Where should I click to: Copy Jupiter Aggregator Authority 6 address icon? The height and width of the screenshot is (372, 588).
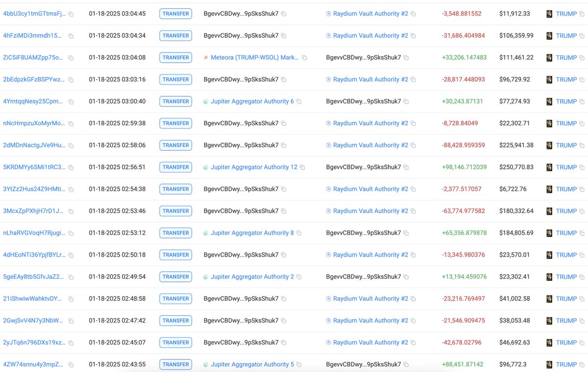(299, 102)
